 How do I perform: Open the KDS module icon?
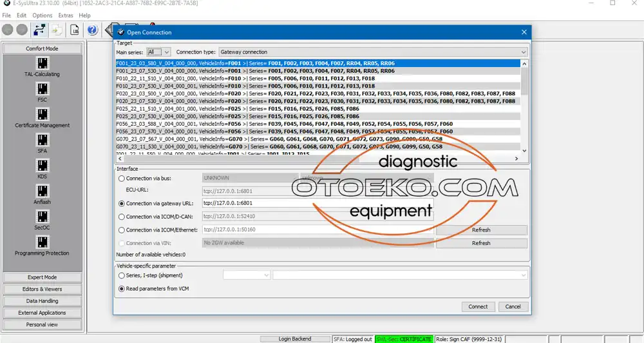43,165
